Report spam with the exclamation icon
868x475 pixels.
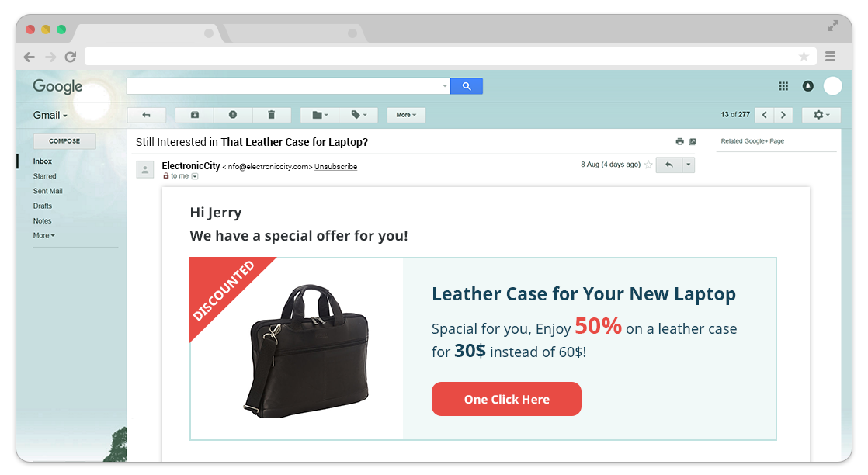pos(232,115)
